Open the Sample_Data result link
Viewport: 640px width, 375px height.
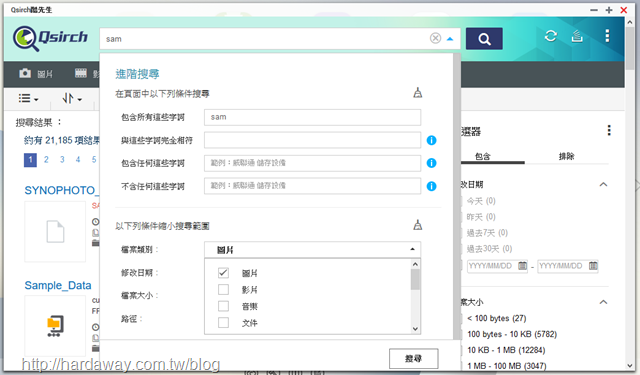[x=58, y=285]
